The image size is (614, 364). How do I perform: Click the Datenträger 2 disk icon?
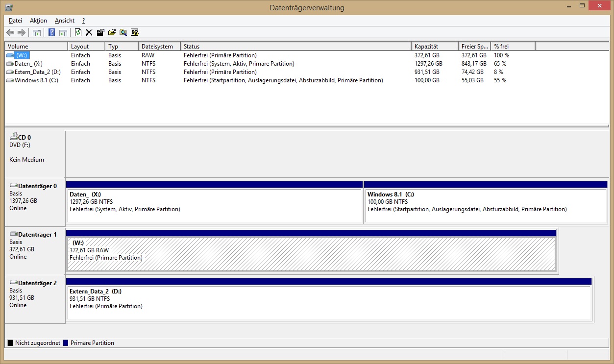click(x=14, y=283)
